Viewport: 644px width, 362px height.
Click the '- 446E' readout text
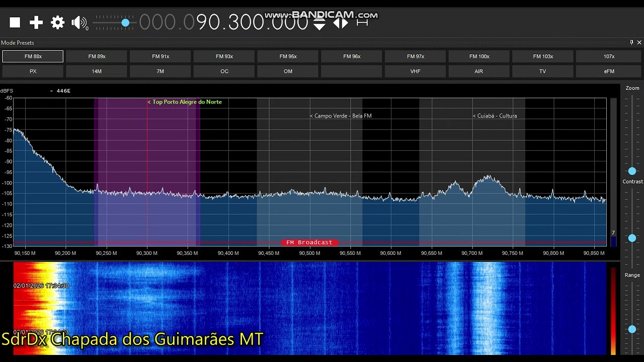[60, 91]
